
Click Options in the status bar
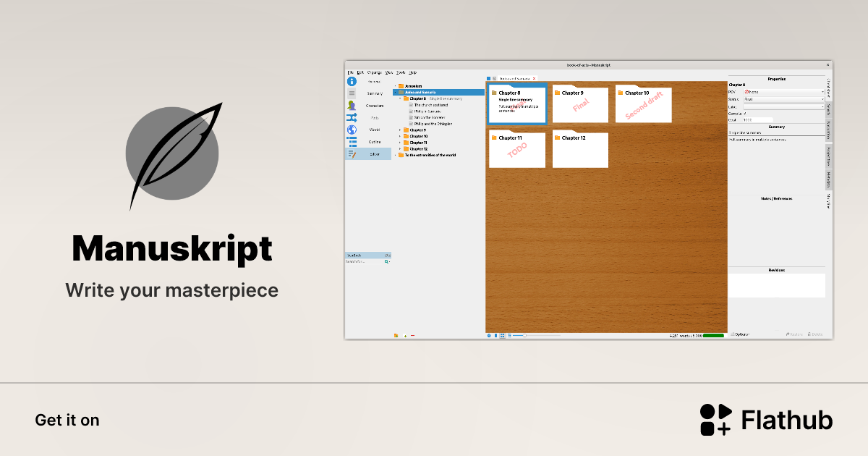click(740, 334)
